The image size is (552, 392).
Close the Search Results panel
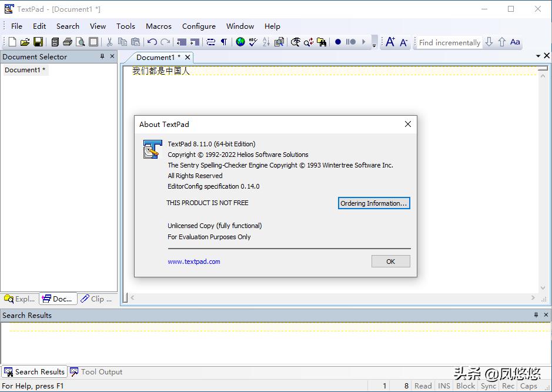point(546,315)
